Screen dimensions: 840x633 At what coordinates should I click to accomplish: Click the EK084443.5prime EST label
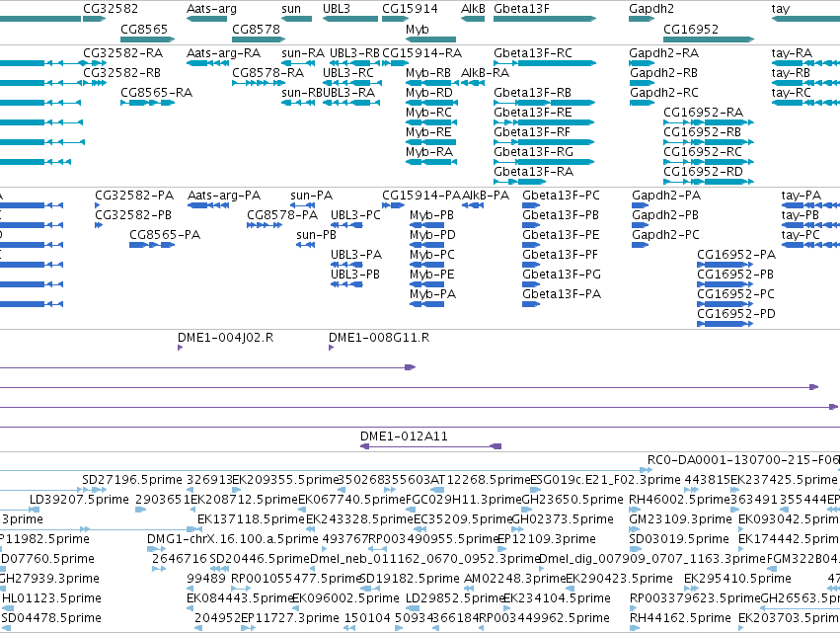coord(239,597)
